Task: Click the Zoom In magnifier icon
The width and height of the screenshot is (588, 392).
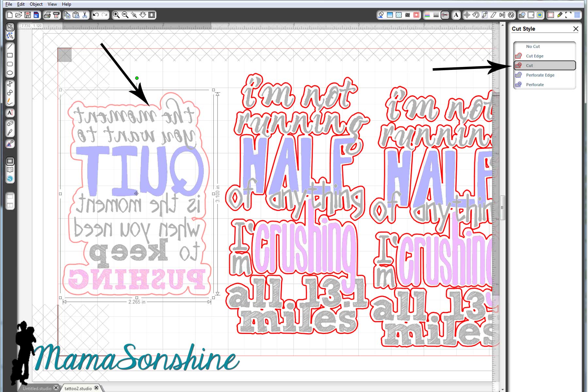Action: pyautogui.click(x=116, y=15)
